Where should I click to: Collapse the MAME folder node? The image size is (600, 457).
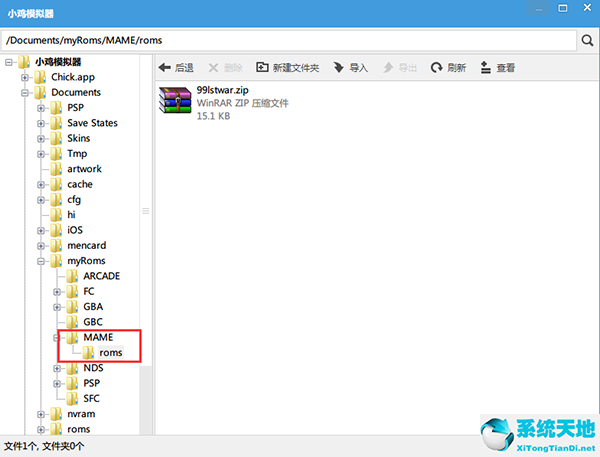point(57,338)
